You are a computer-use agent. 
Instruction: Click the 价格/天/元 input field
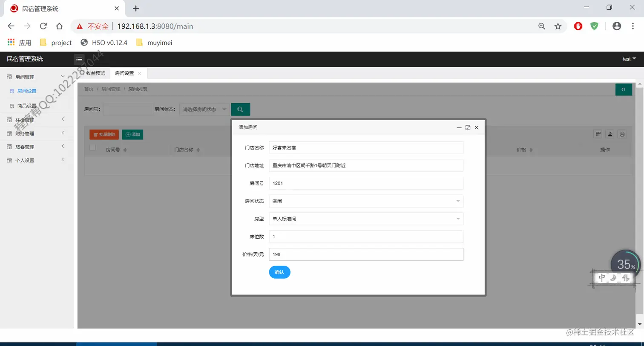pos(366,254)
